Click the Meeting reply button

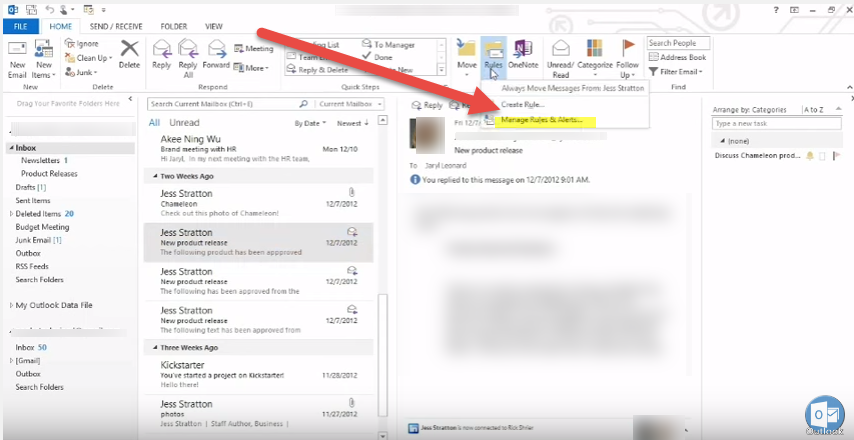tap(253, 48)
